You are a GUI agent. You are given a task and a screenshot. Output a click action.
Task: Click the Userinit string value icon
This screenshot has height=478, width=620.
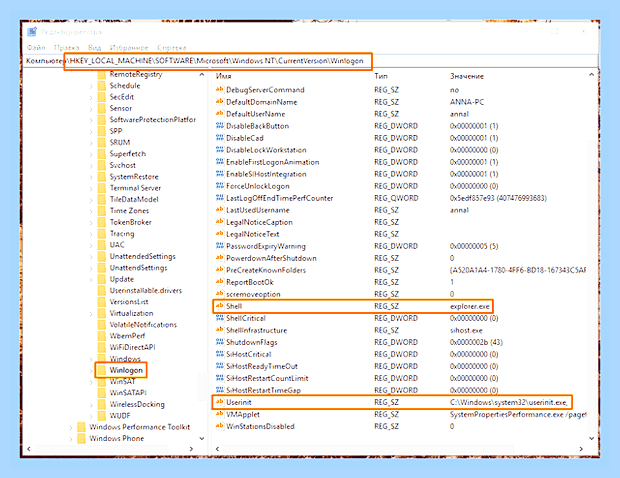coord(219,402)
